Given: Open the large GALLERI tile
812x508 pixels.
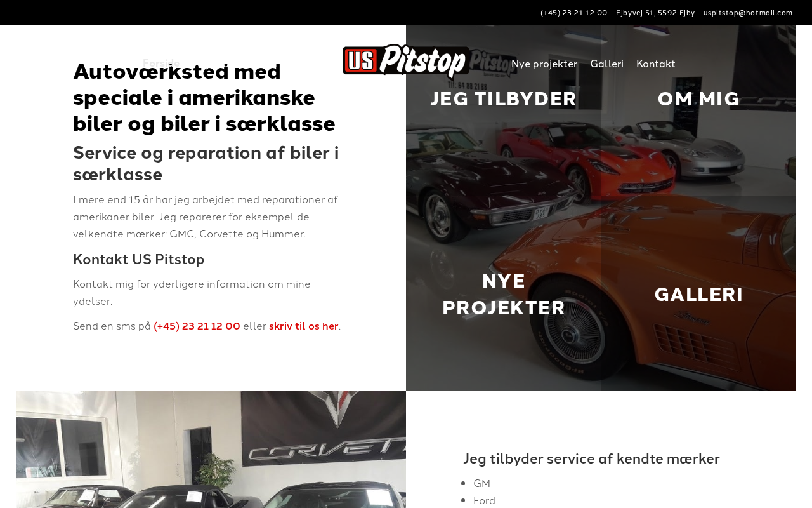Looking at the screenshot, I should tap(698, 294).
